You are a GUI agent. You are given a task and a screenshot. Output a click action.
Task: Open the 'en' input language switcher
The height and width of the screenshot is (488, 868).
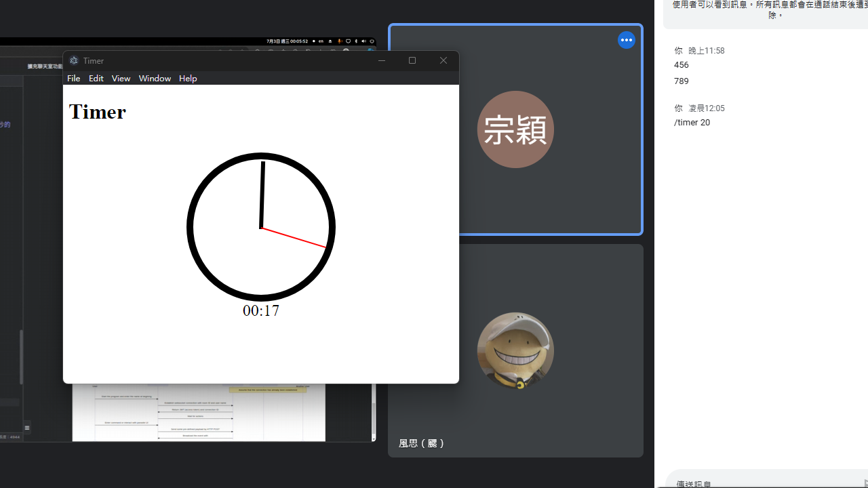pyautogui.click(x=321, y=41)
